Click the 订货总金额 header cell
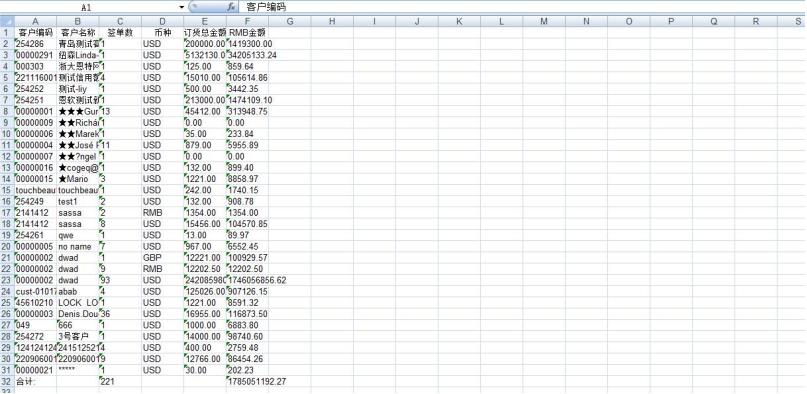 coord(205,32)
